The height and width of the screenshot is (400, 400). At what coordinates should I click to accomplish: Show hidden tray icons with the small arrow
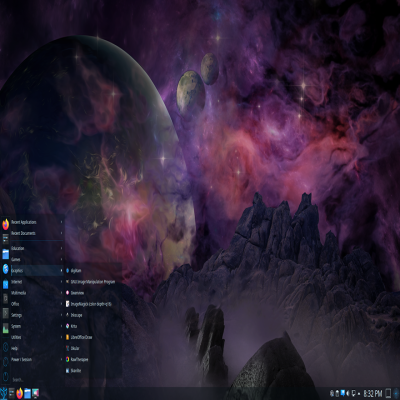pyautogui.click(x=359, y=394)
